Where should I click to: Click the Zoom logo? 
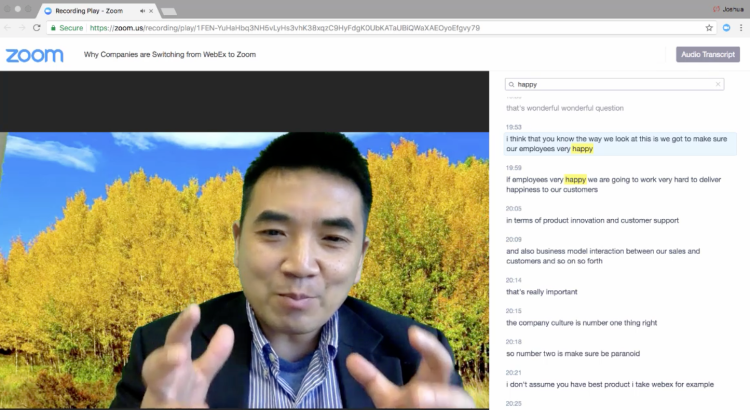pos(34,55)
